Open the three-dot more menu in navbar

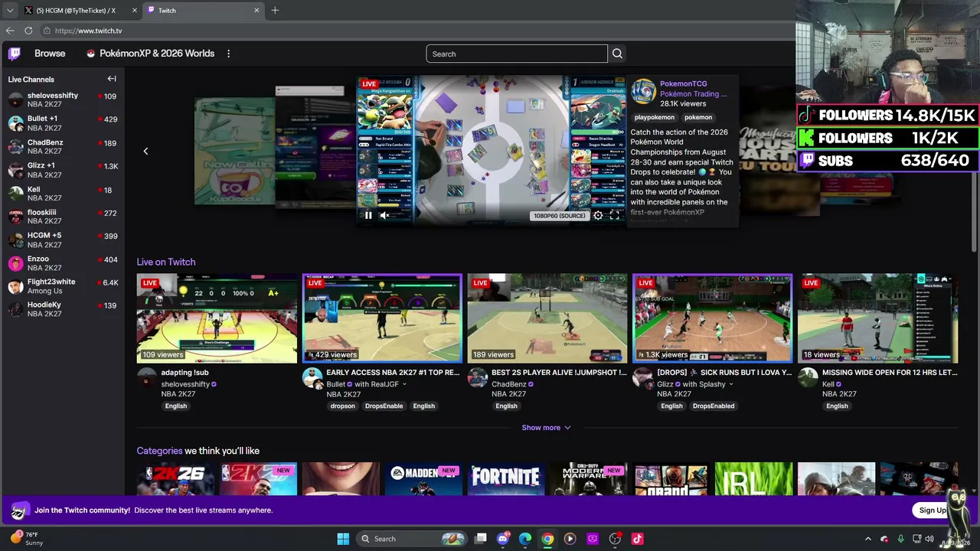point(228,54)
